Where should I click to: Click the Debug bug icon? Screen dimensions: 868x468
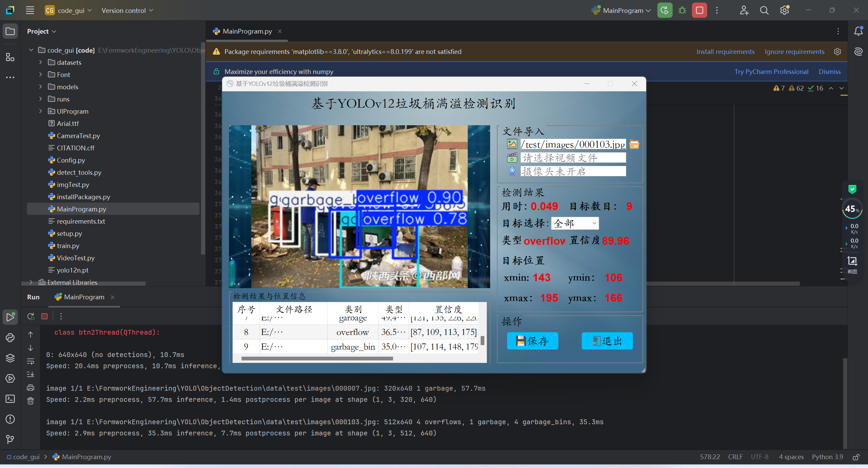(682, 11)
